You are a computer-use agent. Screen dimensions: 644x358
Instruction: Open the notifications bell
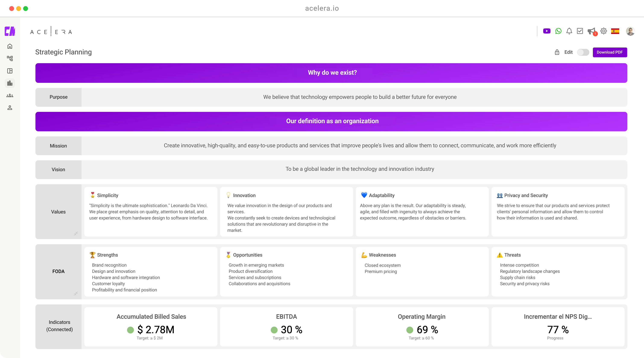point(569,31)
